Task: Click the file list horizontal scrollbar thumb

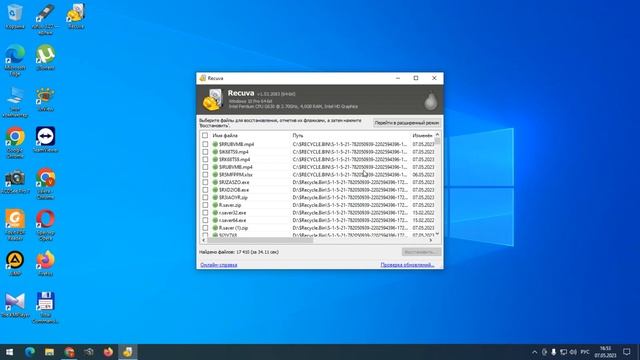Action: (260, 240)
